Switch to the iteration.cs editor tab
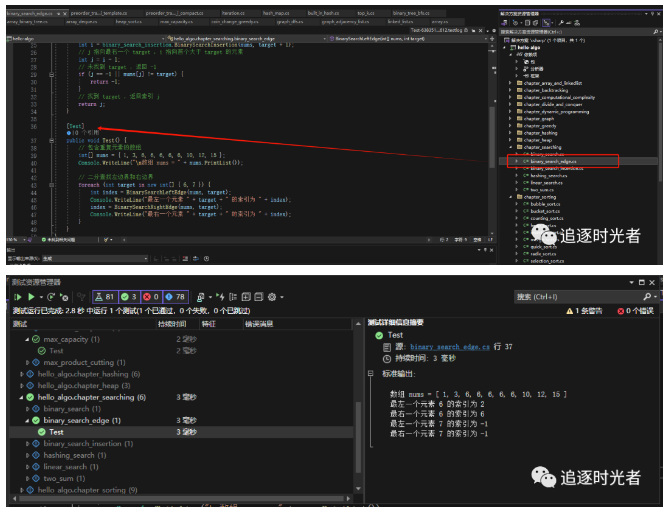The height and width of the screenshot is (510, 668). (233, 13)
